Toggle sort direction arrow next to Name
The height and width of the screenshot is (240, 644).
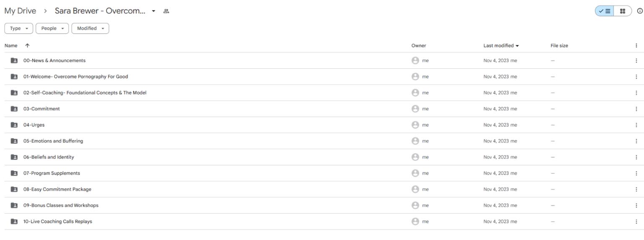pos(27,46)
